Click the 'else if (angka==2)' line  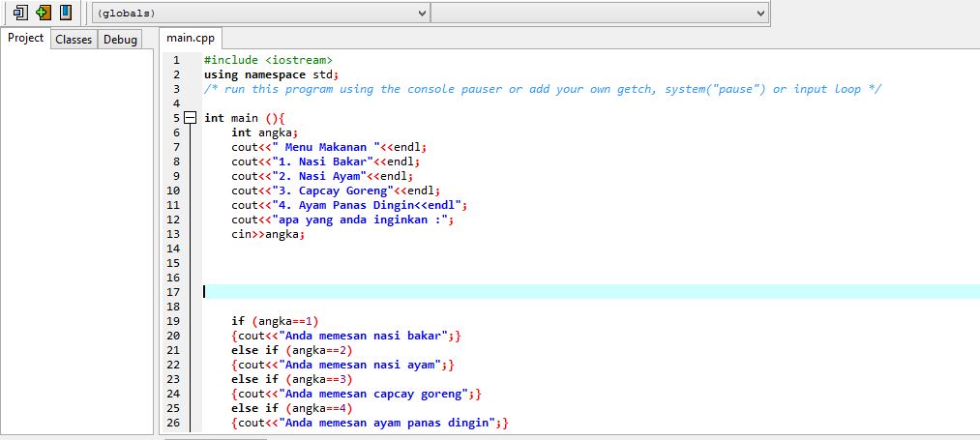point(292,349)
